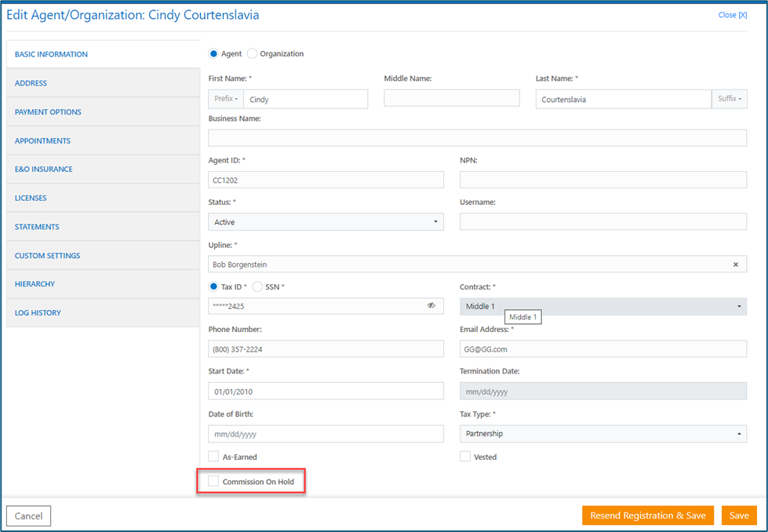Open the Contract dropdown showing Middle 1

602,306
